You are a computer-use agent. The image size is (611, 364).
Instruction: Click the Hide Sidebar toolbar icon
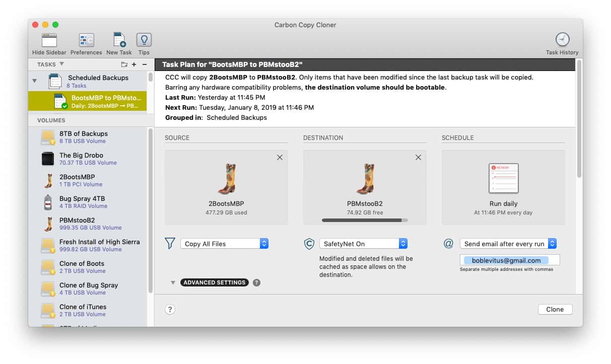pyautogui.click(x=49, y=41)
